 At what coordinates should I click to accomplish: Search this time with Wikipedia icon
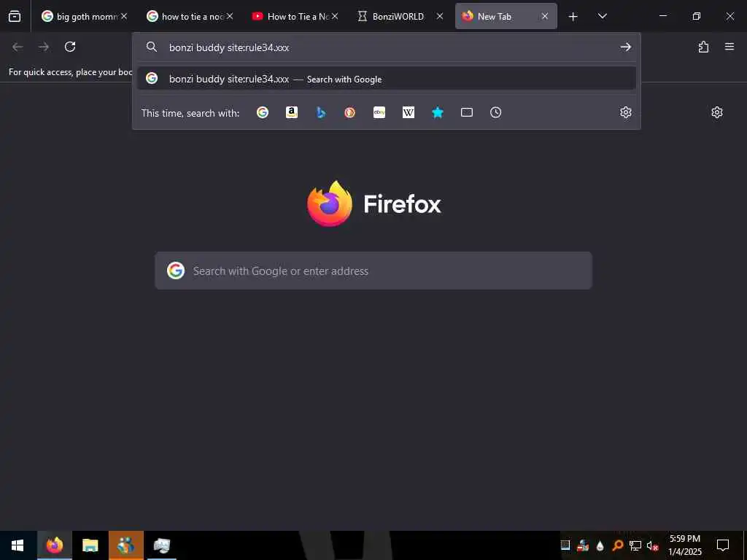tap(409, 112)
